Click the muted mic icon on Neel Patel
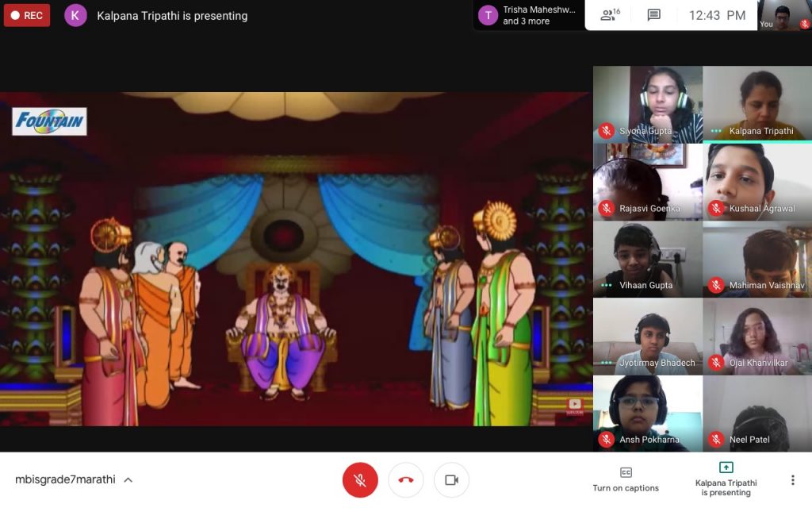 pyautogui.click(x=716, y=440)
